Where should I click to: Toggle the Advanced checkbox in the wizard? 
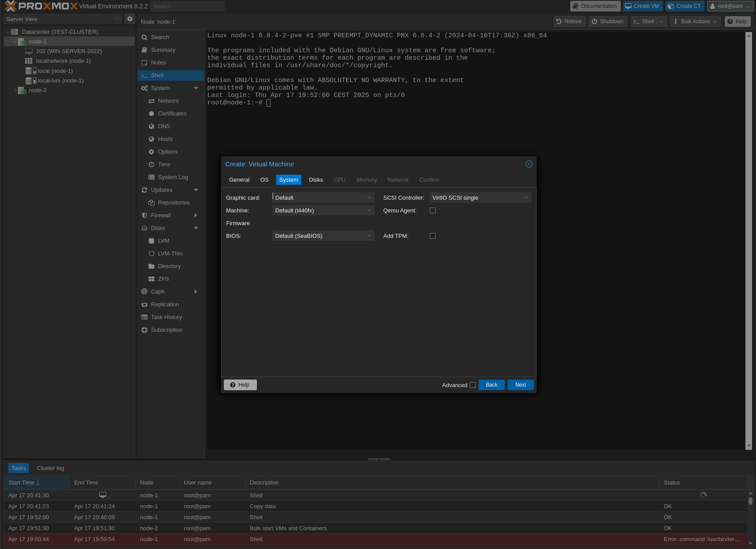472,385
